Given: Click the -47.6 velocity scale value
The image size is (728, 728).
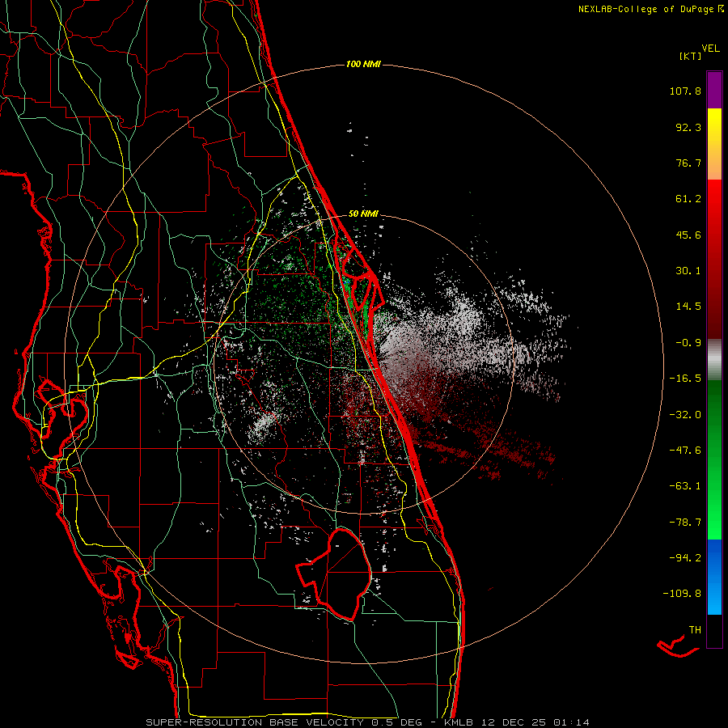Looking at the screenshot, I should [685, 451].
